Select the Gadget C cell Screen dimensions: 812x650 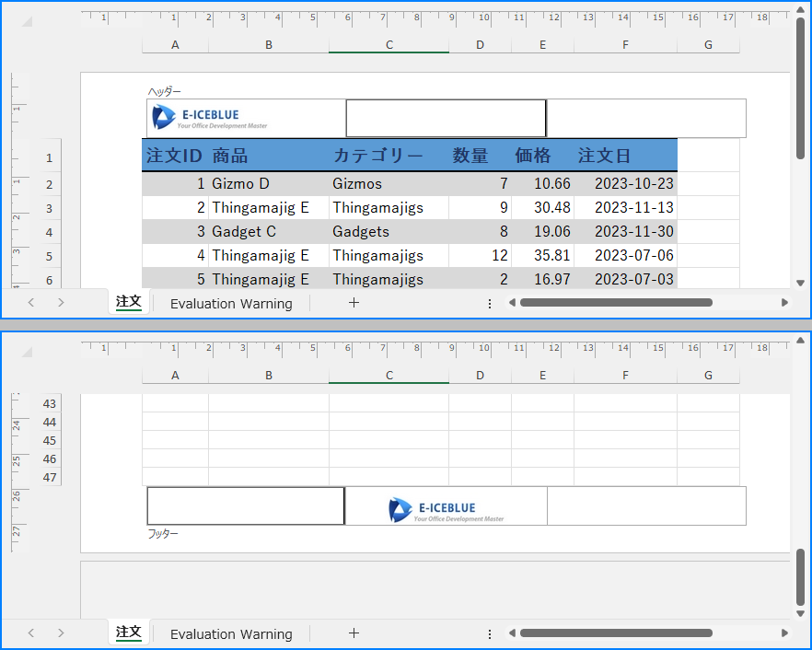[268, 231]
